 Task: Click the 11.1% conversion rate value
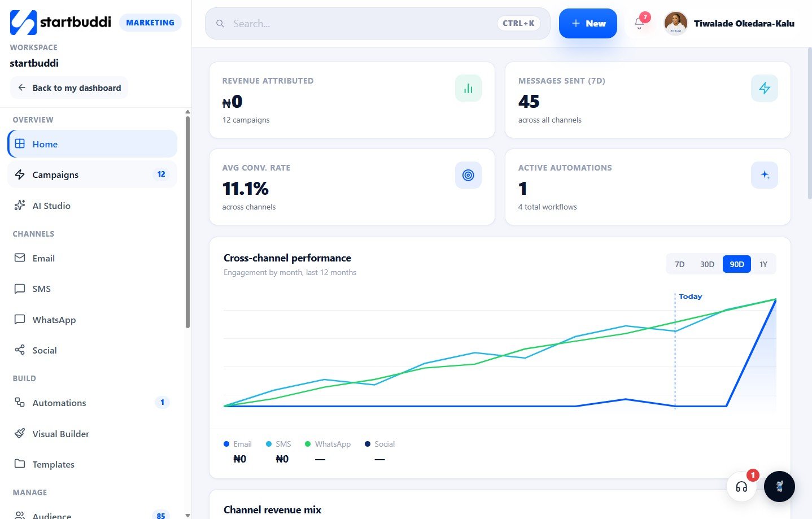pyautogui.click(x=245, y=188)
